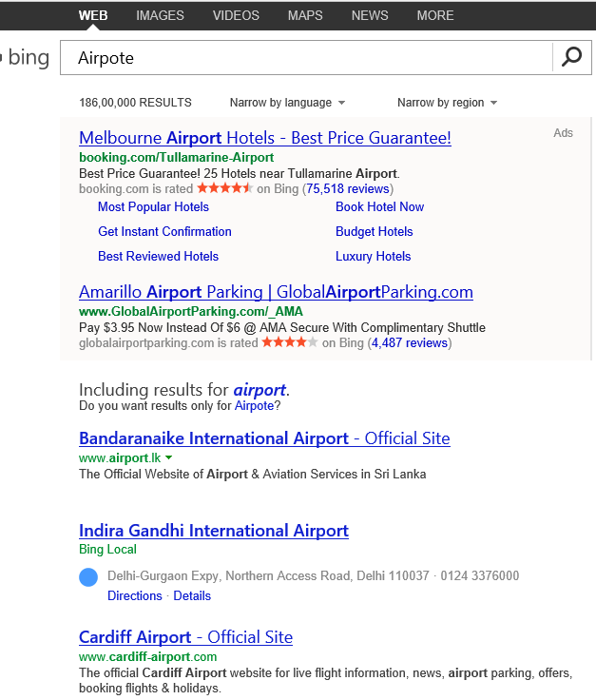Open the Narrow by region dropdown

tap(447, 103)
